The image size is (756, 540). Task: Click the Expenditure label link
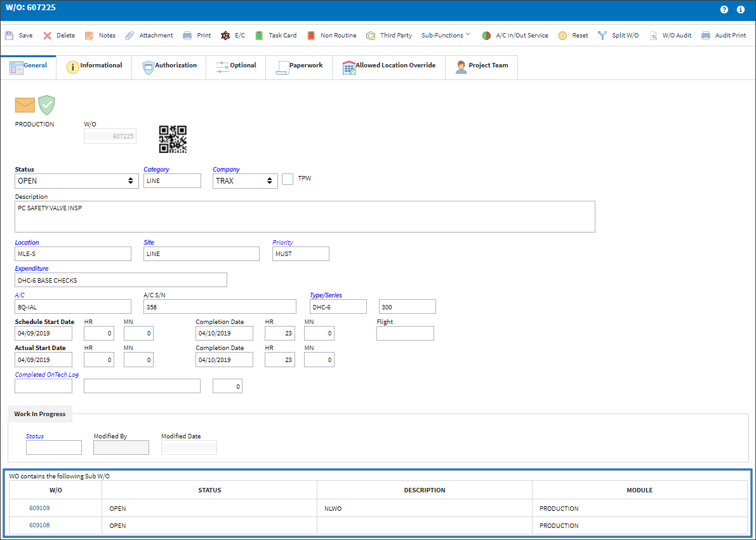(32, 268)
